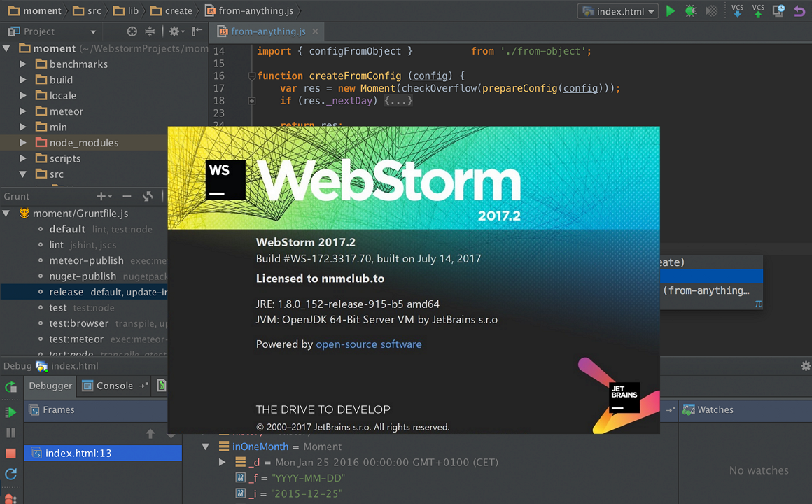Switch to the Debugger tab
812x504 pixels.
[x=50, y=386]
